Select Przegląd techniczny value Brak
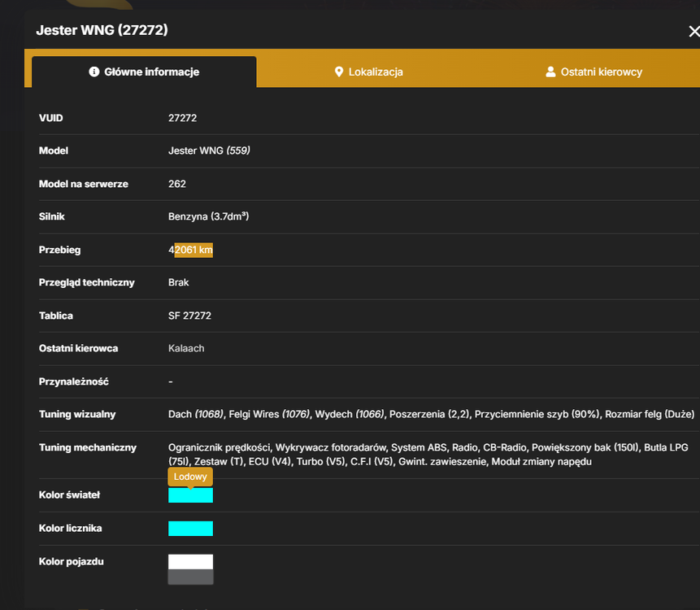The width and height of the screenshot is (700, 610). 179,283
